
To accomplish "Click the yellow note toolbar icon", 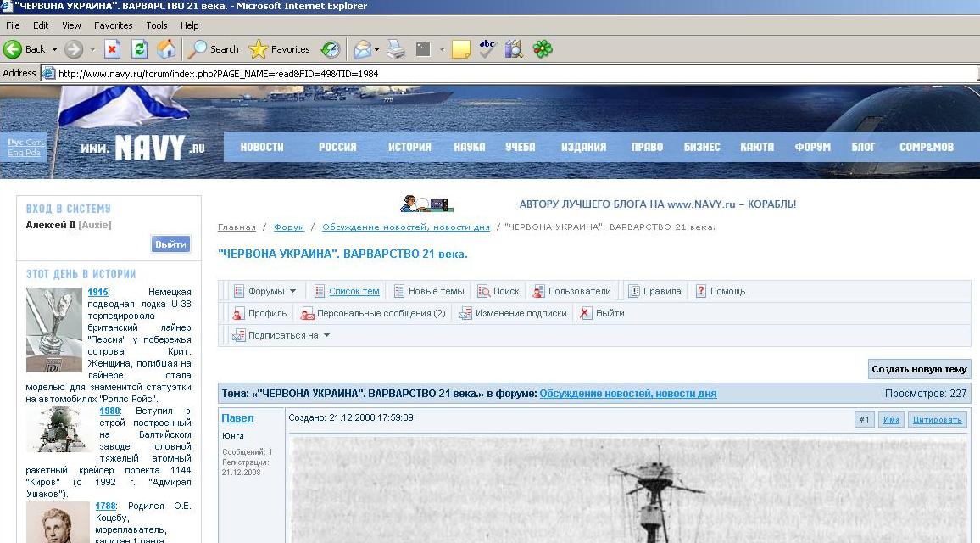I will [x=460, y=49].
